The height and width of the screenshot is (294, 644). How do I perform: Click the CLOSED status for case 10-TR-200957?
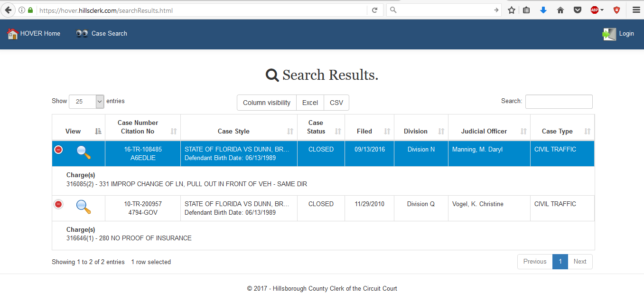[321, 204]
